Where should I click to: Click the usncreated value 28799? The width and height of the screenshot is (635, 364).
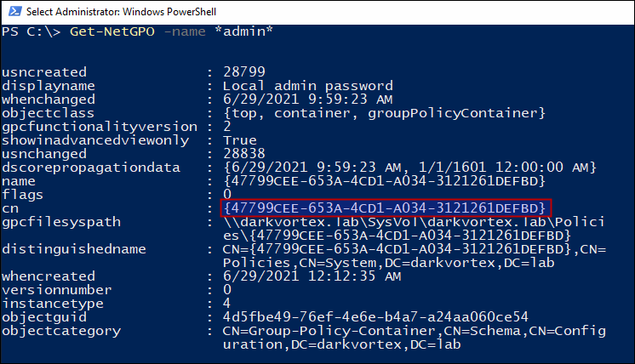coord(244,72)
